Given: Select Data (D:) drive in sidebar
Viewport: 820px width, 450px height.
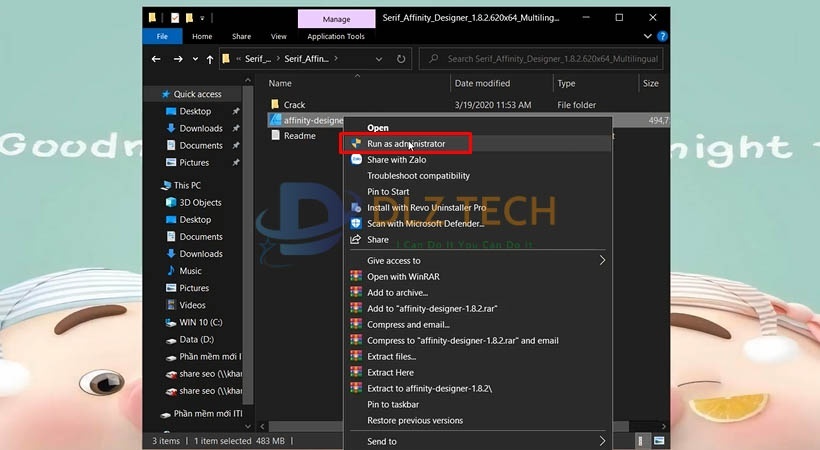Looking at the screenshot, I should click(x=196, y=339).
